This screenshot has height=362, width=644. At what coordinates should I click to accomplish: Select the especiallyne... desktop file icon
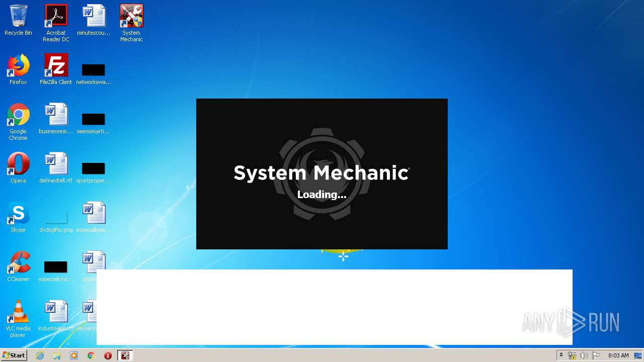click(56, 270)
